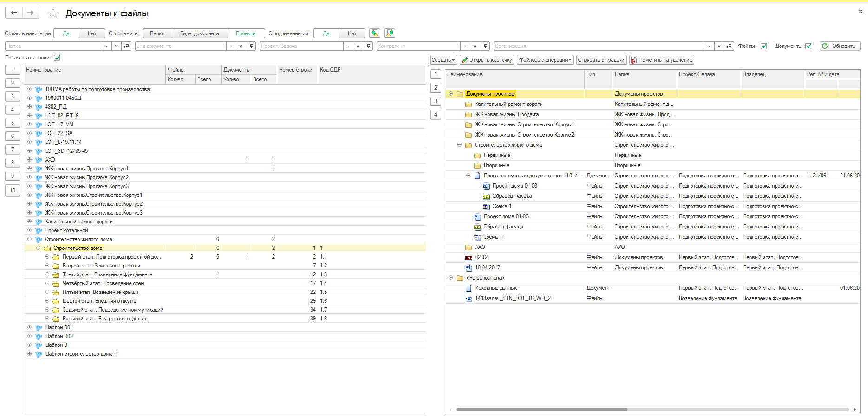Set Область навигации to Нет
This screenshot has width=868, height=417.
coord(92,33)
